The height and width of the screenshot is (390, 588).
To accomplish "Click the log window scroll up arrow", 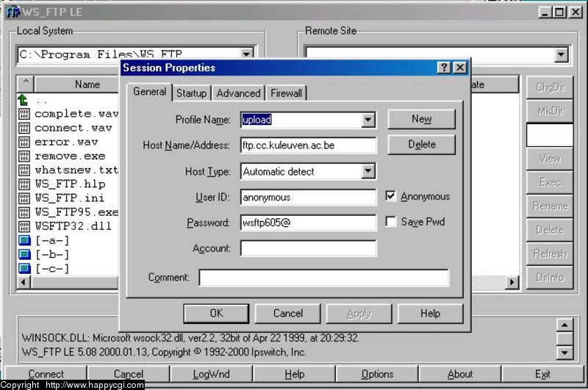I will click(x=564, y=325).
